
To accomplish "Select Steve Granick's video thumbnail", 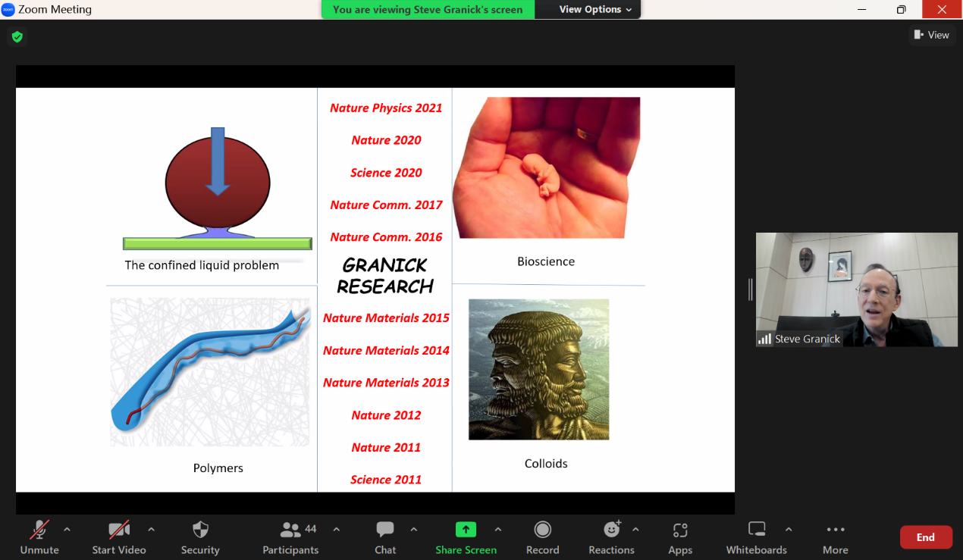I will click(856, 289).
